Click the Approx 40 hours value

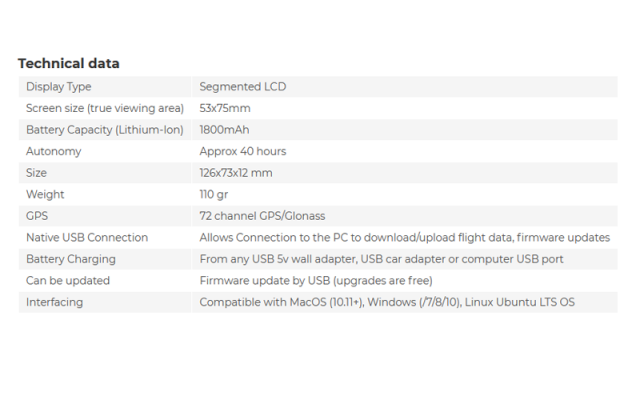(x=243, y=151)
